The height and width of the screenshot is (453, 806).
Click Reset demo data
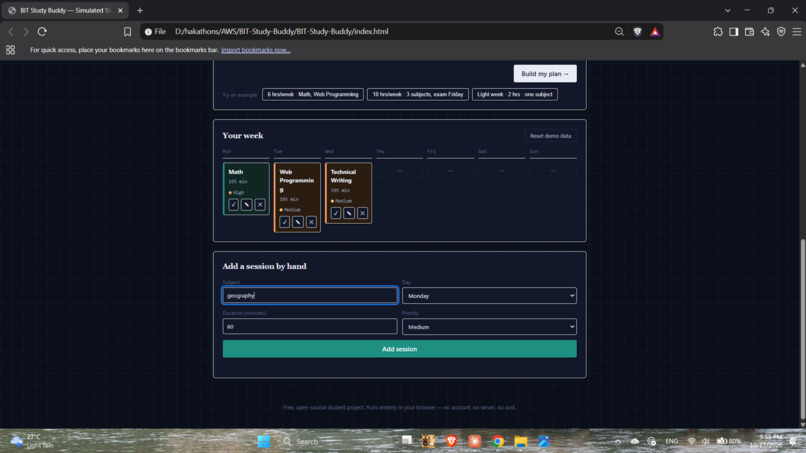pyautogui.click(x=550, y=136)
